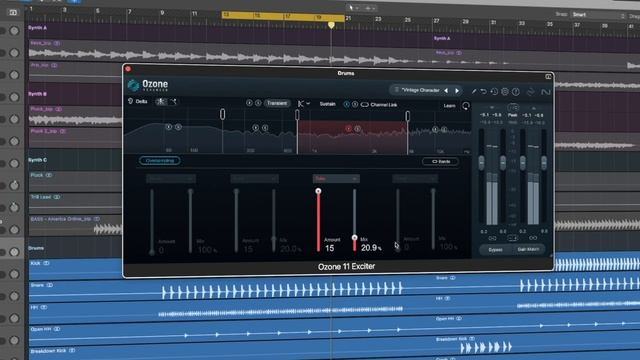
Task: Click the transient/sustain split icon beside Delta
Action: coord(173,101)
